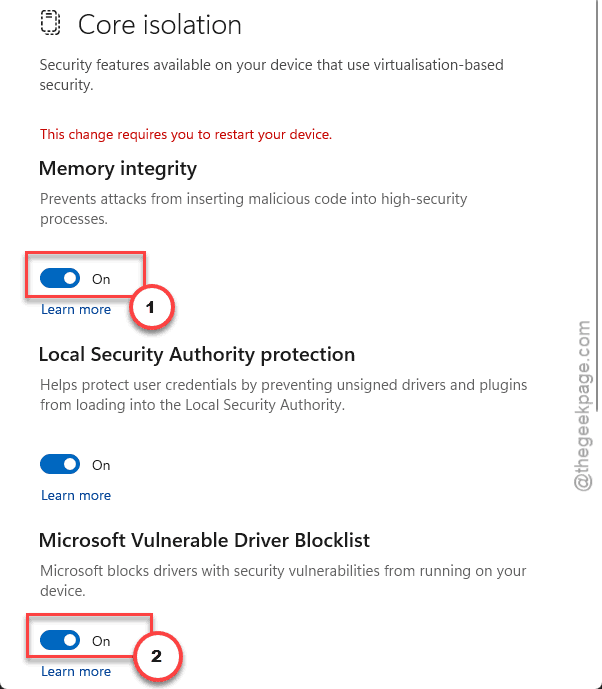Click the Memory integrity description about malicious code
This screenshot has width=602, height=689.
coord(254,209)
